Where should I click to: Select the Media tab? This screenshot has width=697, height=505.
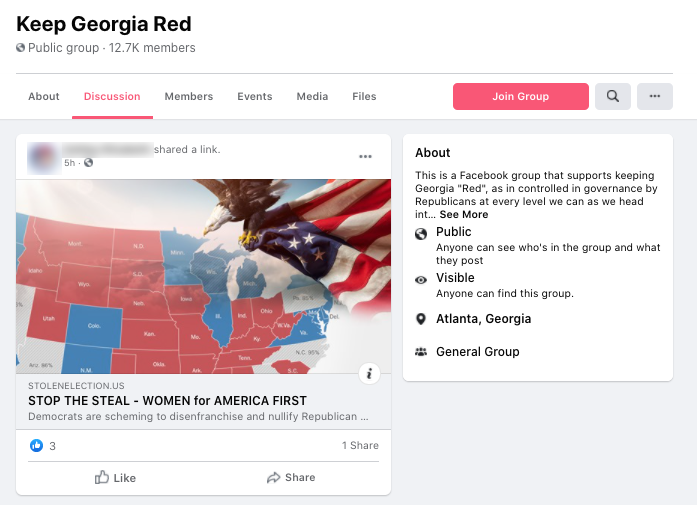point(312,97)
